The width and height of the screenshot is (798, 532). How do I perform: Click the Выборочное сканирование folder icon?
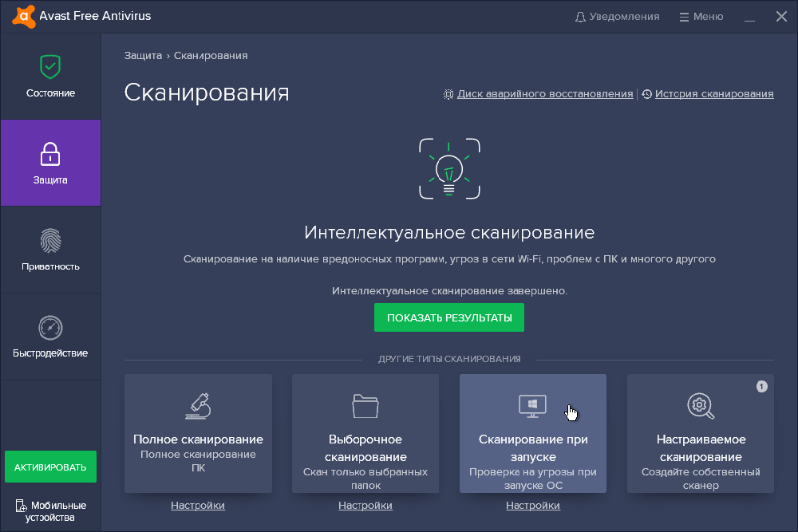[365, 405]
